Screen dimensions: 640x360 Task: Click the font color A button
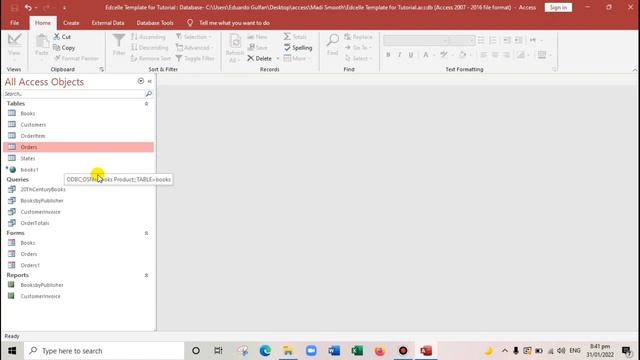tap(426, 55)
